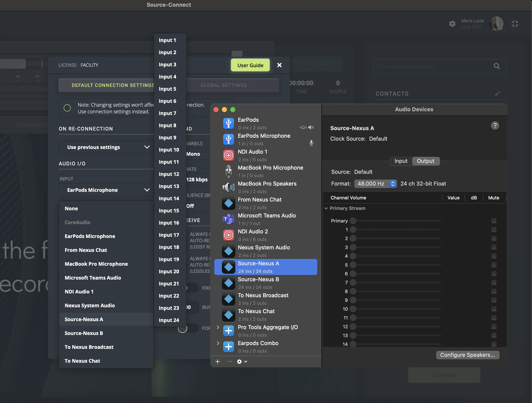Open the User Guide button
532x403 pixels.
click(x=250, y=65)
